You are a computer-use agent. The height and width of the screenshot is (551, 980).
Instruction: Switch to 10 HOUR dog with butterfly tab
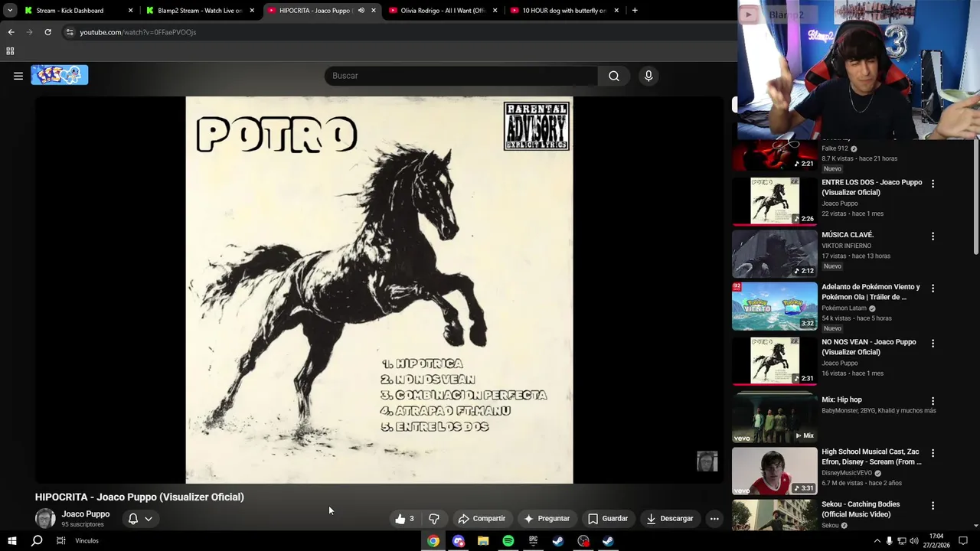(565, 11)
